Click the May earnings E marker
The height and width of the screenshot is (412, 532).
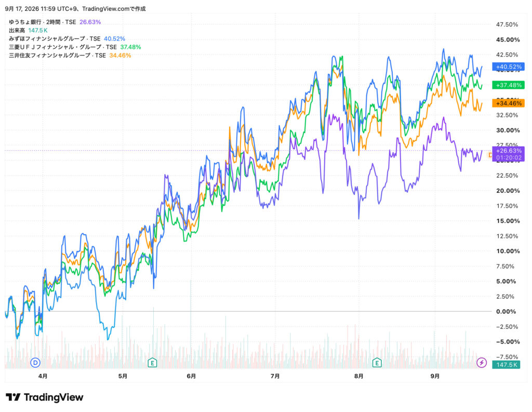(x=152, y=363)
